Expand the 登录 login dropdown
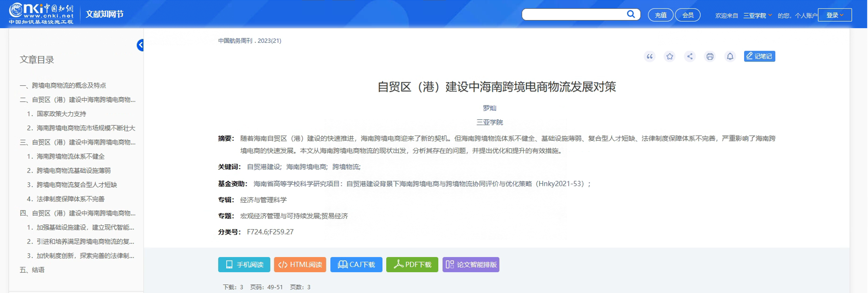Image resolution: width=868 pixels, height=293 pixels. point(834,15)
